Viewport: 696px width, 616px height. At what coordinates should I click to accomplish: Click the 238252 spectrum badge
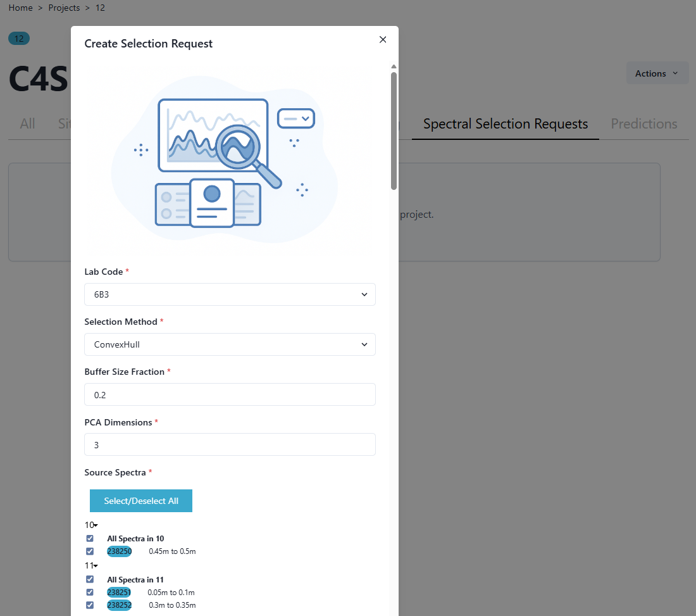(x=120, y=605)
